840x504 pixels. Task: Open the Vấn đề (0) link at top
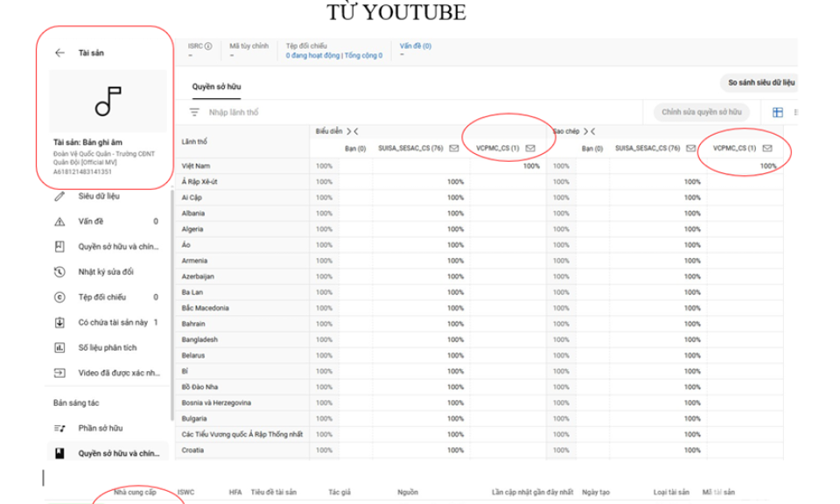coord(415,46)
